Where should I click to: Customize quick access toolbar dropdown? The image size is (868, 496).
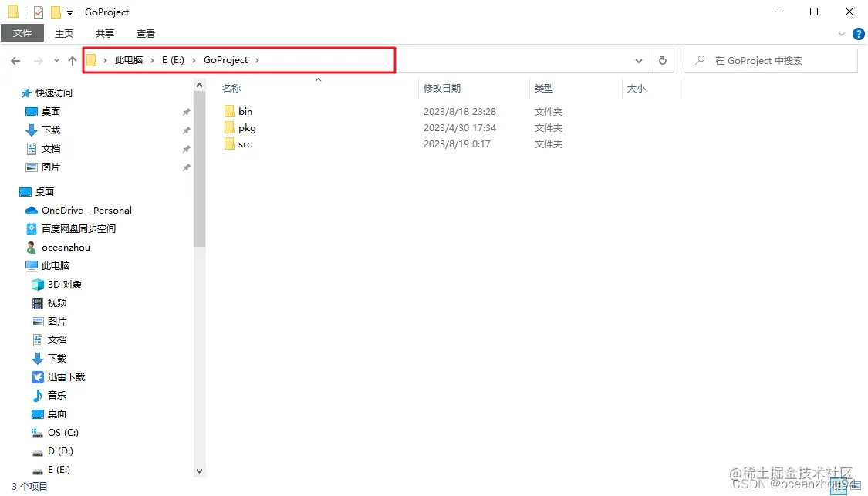click(x=69, y=13)
